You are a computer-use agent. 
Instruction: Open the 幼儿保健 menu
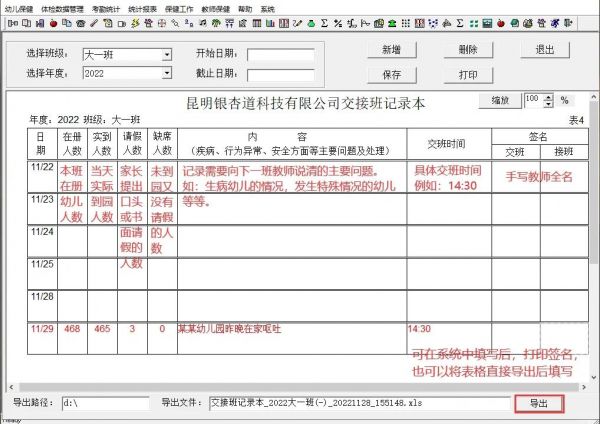coord(19,9)
